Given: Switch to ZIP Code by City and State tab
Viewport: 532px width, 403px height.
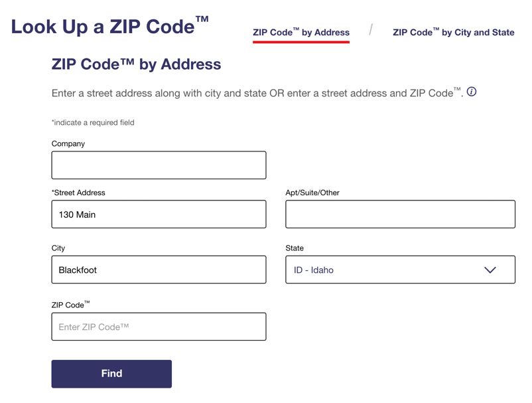Looking at the screenshot, I should 453,33.
